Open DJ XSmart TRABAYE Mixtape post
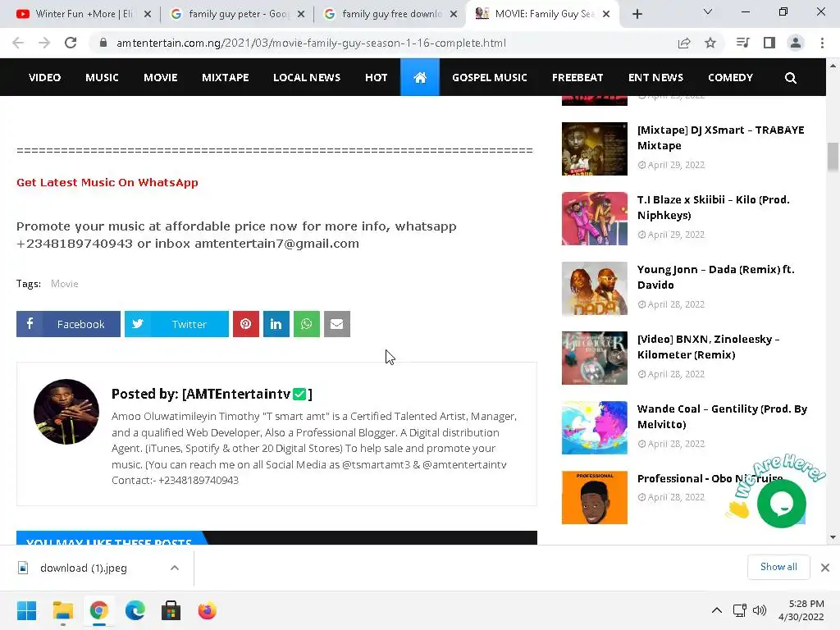The image size is (840, 630). click(720, 138)
